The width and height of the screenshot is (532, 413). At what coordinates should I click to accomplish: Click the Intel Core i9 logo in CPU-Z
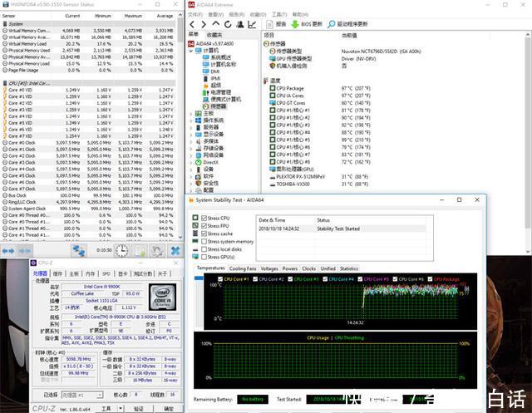tap(163, 297)
